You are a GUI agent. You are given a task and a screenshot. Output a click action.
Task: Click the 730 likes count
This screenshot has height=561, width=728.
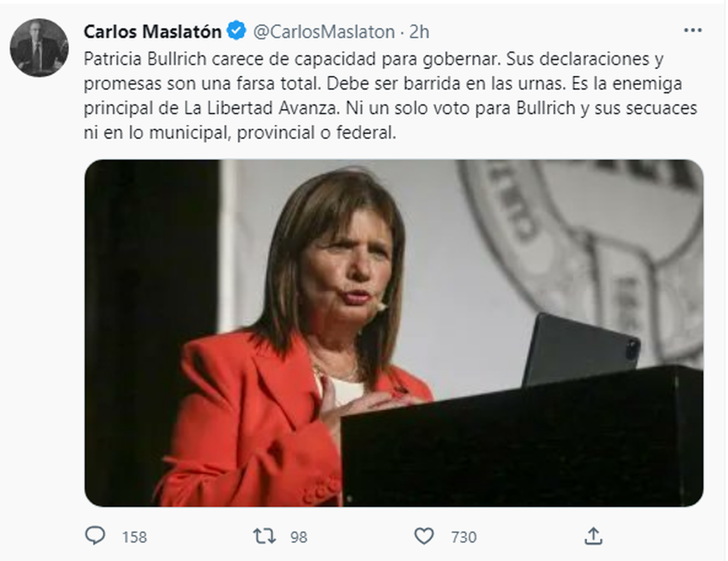point(463,537)
